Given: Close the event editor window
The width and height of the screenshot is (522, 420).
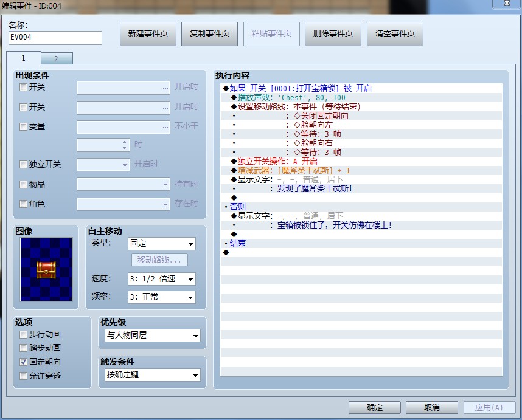Looking at the screenshot, I should [x=506, y=4].
